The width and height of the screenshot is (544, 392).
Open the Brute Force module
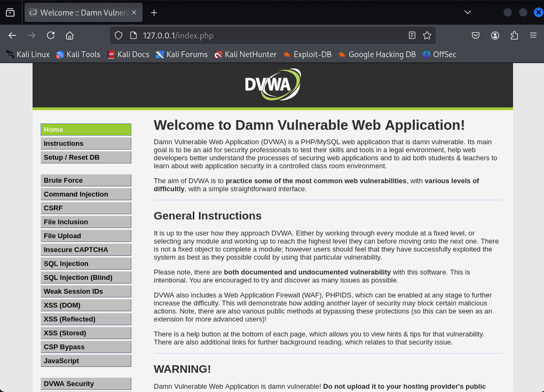pos(86,180)
